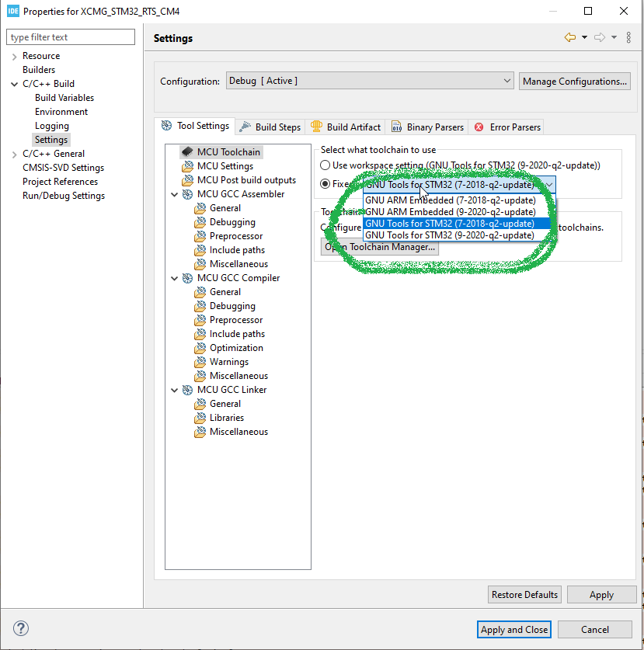Select MCU Post build outputs item

[246, 180]
